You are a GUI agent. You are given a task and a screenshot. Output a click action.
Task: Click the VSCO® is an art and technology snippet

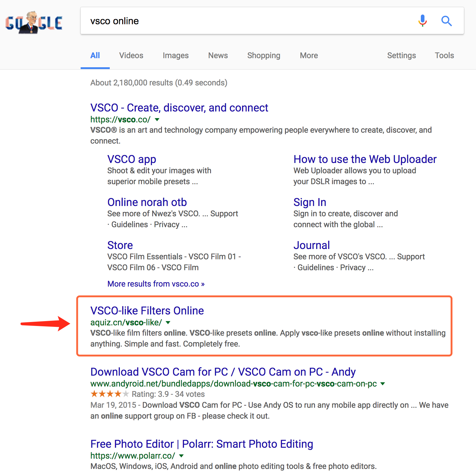(261, 135)
